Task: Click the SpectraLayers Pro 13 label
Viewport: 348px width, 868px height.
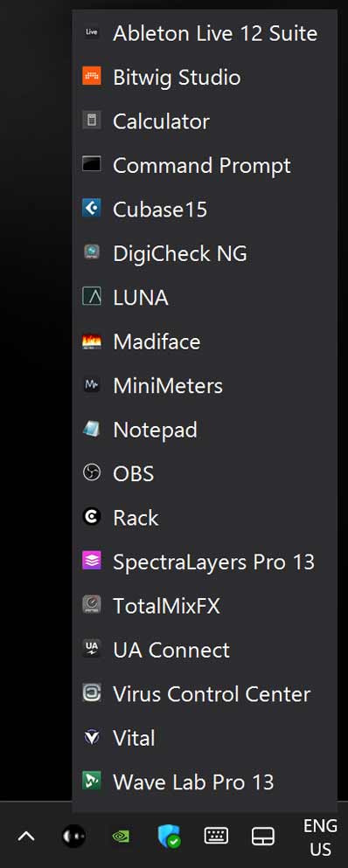Action: click(x=213, y=561)
